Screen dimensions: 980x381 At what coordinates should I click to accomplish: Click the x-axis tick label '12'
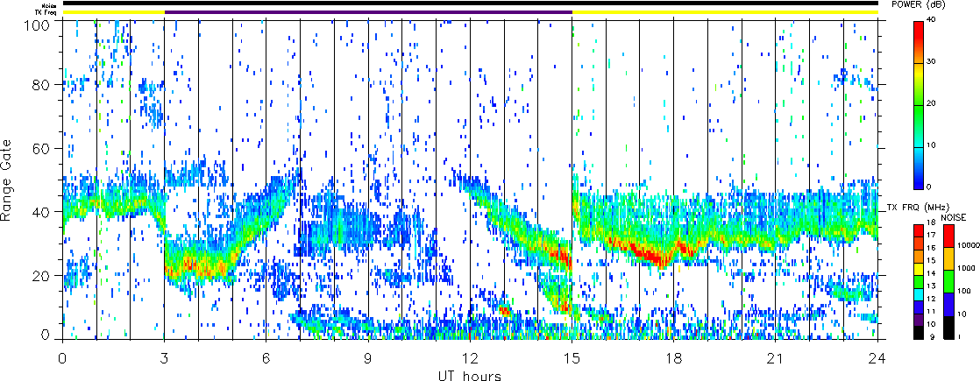pyautogui.click(x=470, y=358)
